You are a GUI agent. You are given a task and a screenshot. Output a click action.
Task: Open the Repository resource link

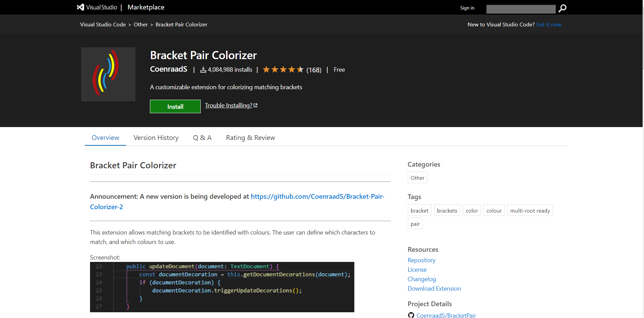421,260
